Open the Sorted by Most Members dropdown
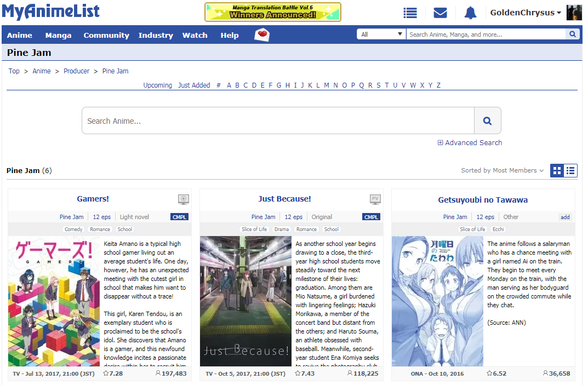This screenshot has width=588, height=385. tap(502, 171)
